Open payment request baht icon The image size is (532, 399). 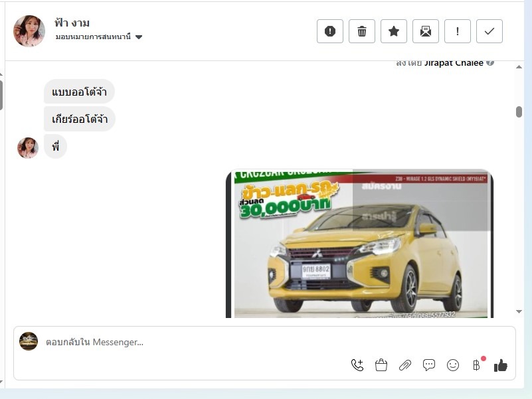pyautogui.click(x=477, y=365)
